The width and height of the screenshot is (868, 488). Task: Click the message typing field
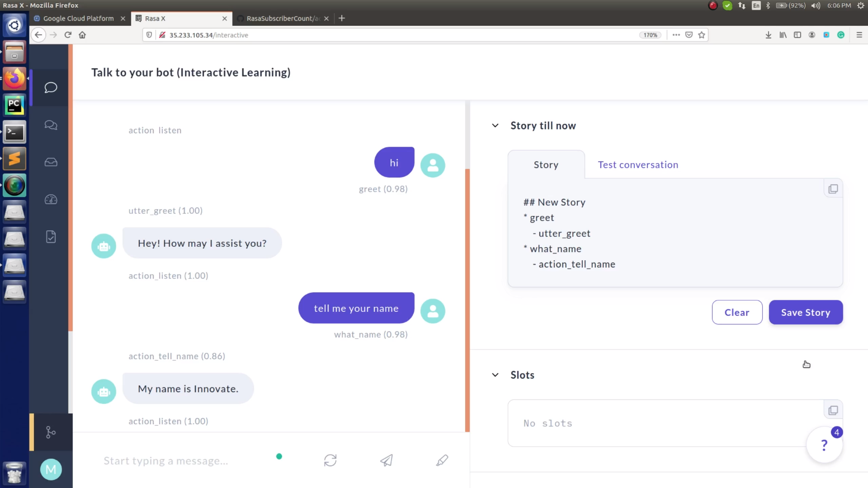pos(181,460)
